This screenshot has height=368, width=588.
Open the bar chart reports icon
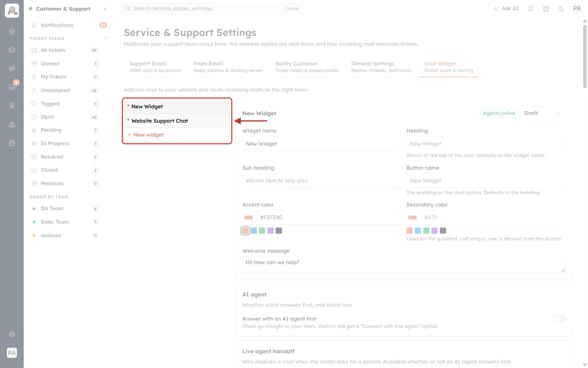point(12,124)
